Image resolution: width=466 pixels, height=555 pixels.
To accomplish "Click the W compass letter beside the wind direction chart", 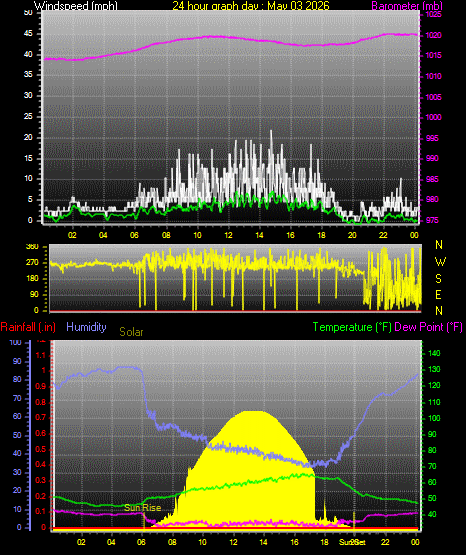I will tap(440, 262).
